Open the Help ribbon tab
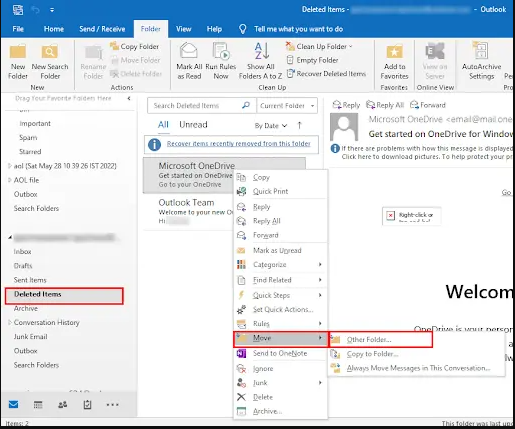 click(x=214, y=29)
